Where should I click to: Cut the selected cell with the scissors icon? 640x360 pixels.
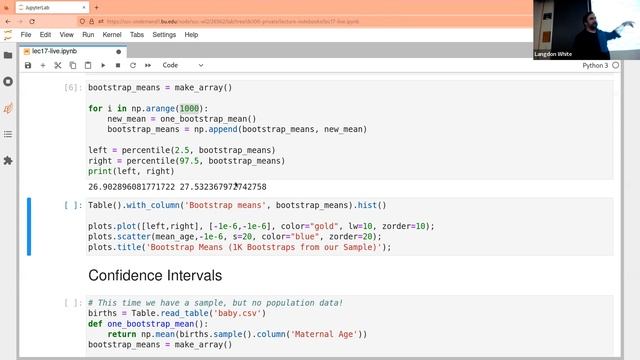click(x=58, y=65)
